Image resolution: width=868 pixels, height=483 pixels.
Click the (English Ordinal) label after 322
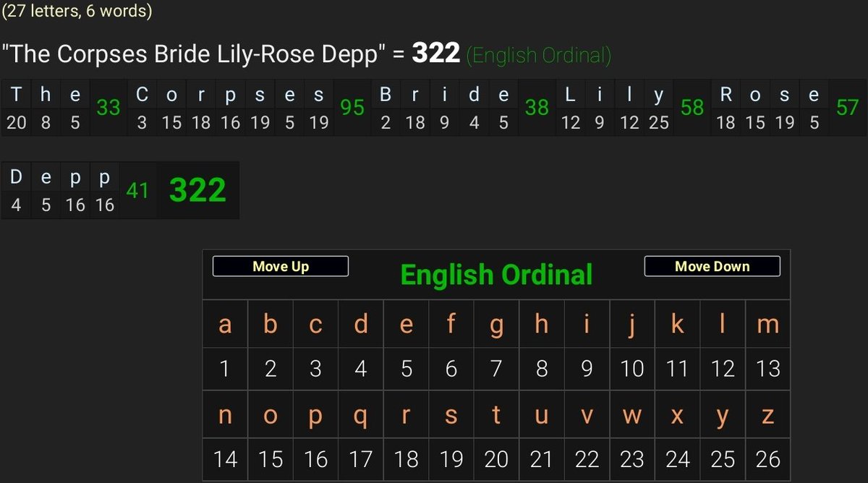pyautogui.click(x=539, y=55)
